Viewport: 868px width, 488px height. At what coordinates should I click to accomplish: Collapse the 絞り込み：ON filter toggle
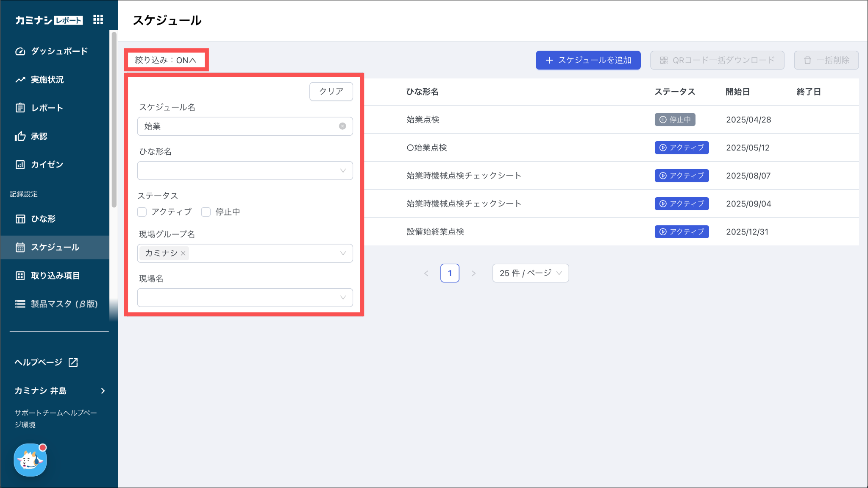(x=166, y=60)
